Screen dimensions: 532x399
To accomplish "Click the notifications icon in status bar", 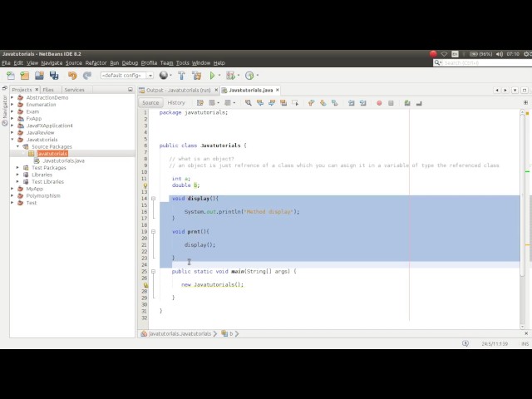I will (x=465, y=343).
